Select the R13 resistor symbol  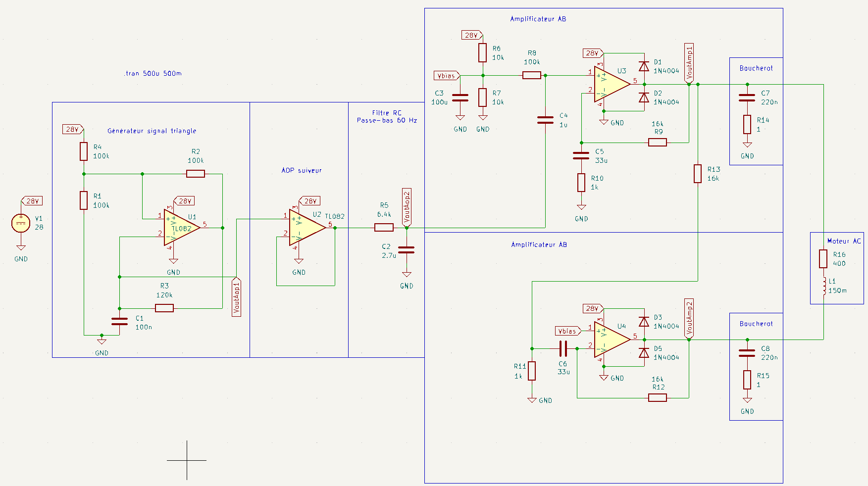698,174
